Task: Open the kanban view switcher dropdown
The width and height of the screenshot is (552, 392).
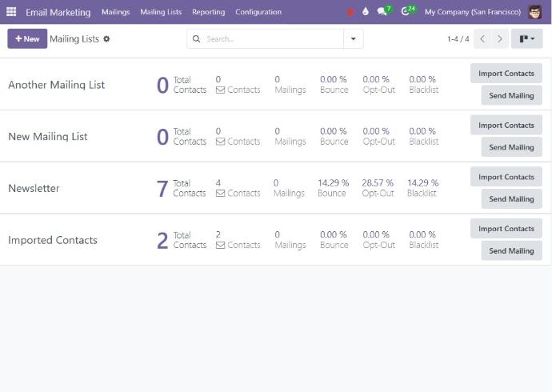Action: tap(526, 38)
